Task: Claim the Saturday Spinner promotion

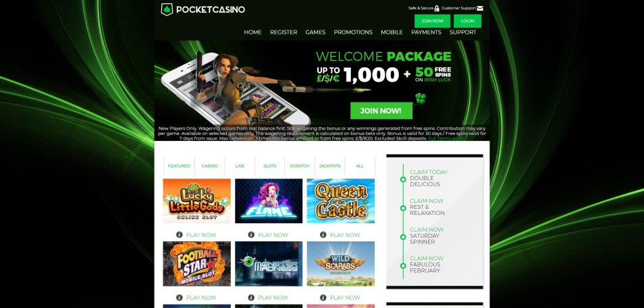Action: pos(427,236)
